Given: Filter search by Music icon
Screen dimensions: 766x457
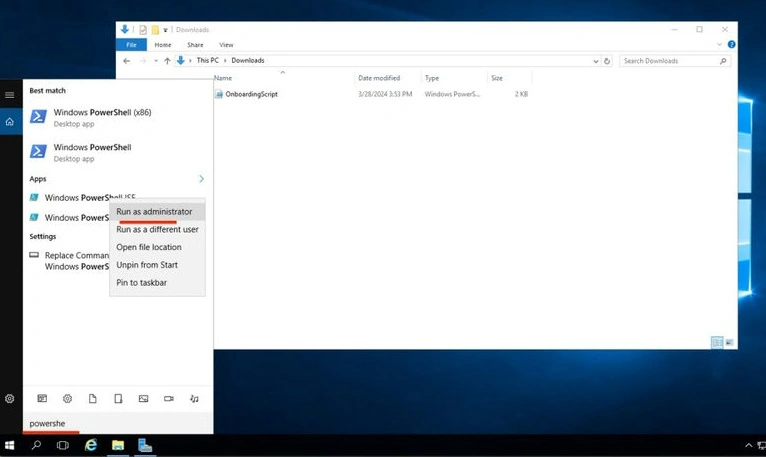Looking at the screenshot, I should 194,399.
